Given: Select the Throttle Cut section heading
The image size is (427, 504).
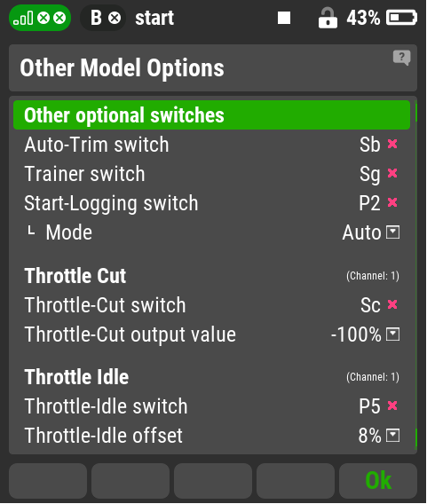Looking at the screenshot, I should click(x=75, y=276).
